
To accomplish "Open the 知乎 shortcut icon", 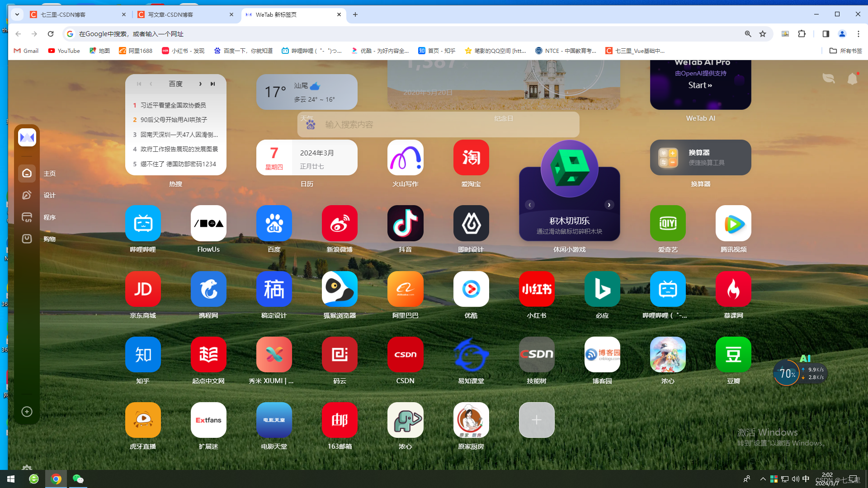I will pyautogui.click(x=143, y=355).
